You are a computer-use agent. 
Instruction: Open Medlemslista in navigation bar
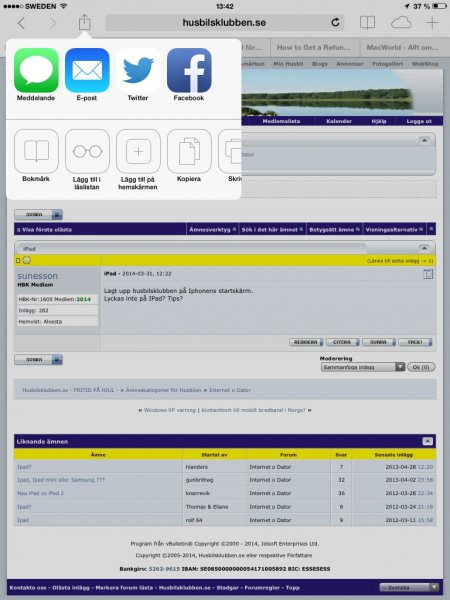[x=281, y=121]
